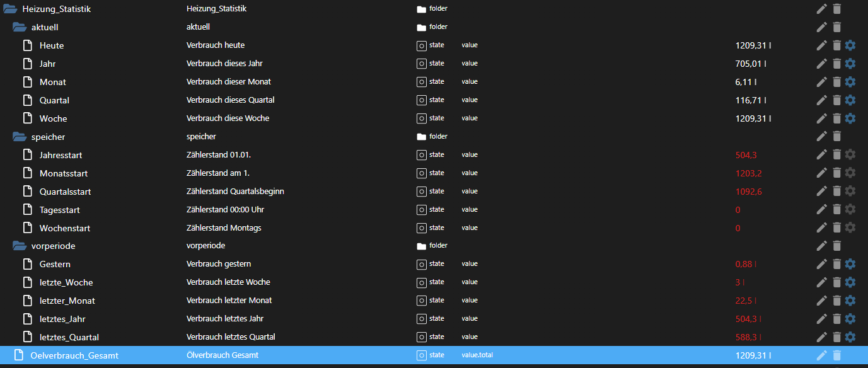The image size is (868, 368).
Task: Select the letzter_Monat tree row
Action: click(434, 301)
